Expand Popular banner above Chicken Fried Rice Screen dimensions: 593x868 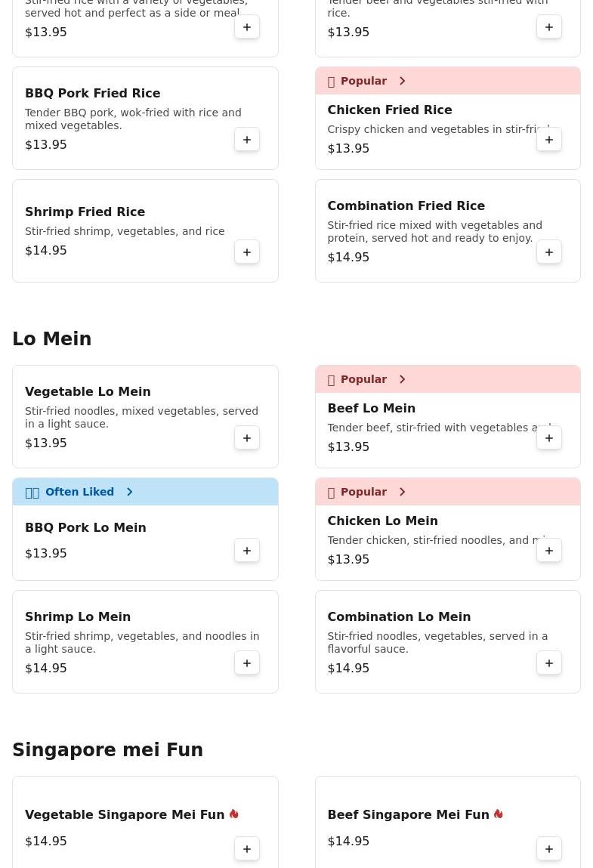coord(402,81)
